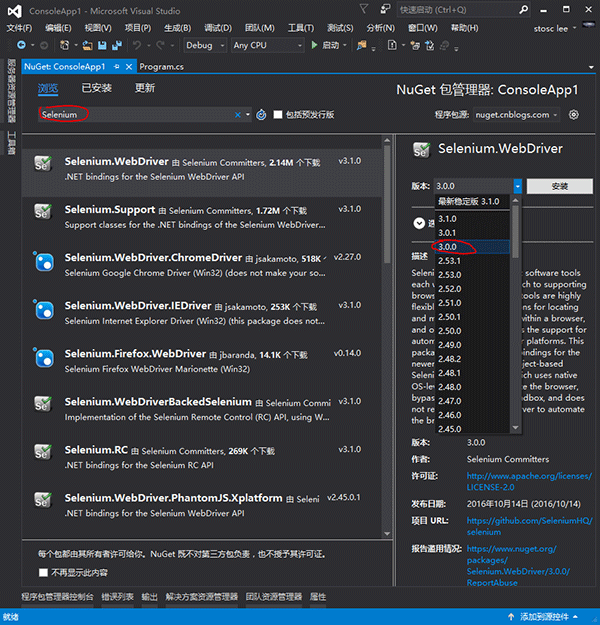Viewport: 600px width, 625px height.
Task: Clear the Selenium search text with X
Action: click(x=238, y=115)
